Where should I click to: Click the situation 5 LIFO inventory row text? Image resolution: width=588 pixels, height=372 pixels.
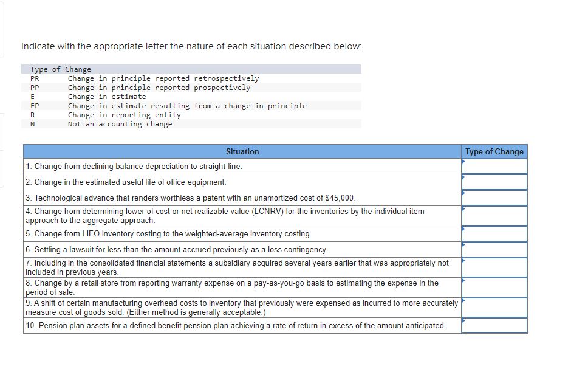tap(182, 233)
